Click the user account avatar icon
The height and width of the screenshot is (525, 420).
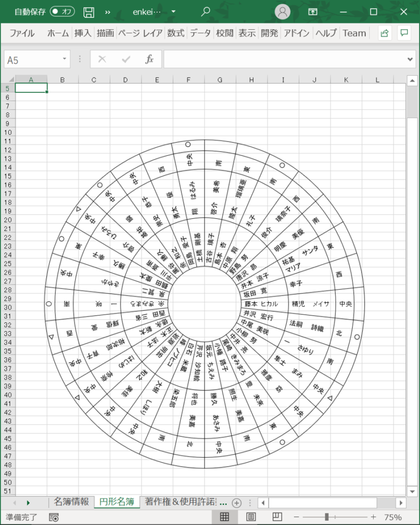click(283, 12)
